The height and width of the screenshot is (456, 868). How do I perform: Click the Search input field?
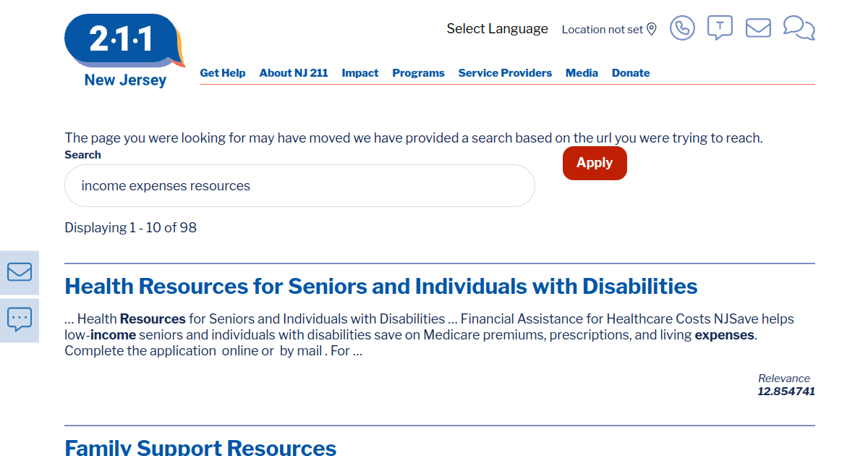(x=299, y=186)
